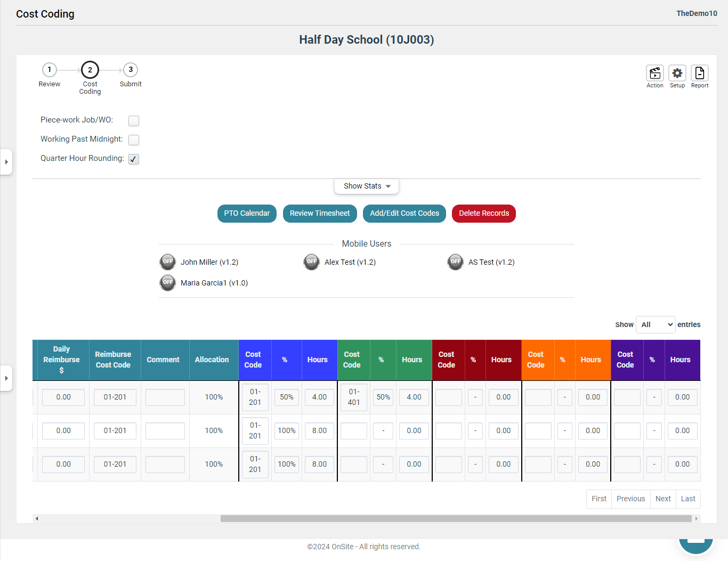Viewport: 728px width, 562px height.
Task: Check the Working Past Midnight box
Action: coord(134,140)
